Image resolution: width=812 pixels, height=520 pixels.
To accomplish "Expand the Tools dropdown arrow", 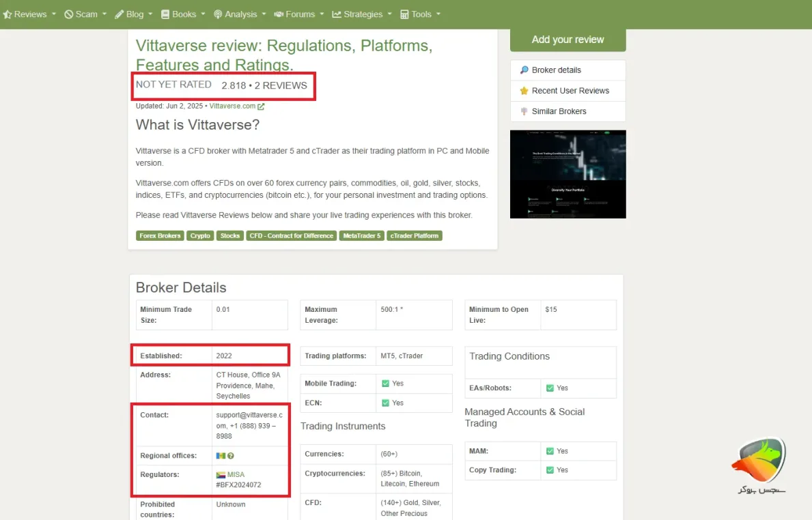I will (438, 14).
